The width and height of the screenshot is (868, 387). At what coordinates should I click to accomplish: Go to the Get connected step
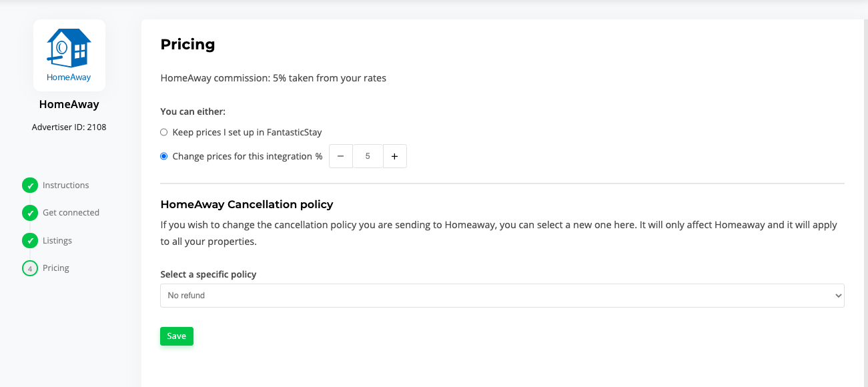coord(71,213)
